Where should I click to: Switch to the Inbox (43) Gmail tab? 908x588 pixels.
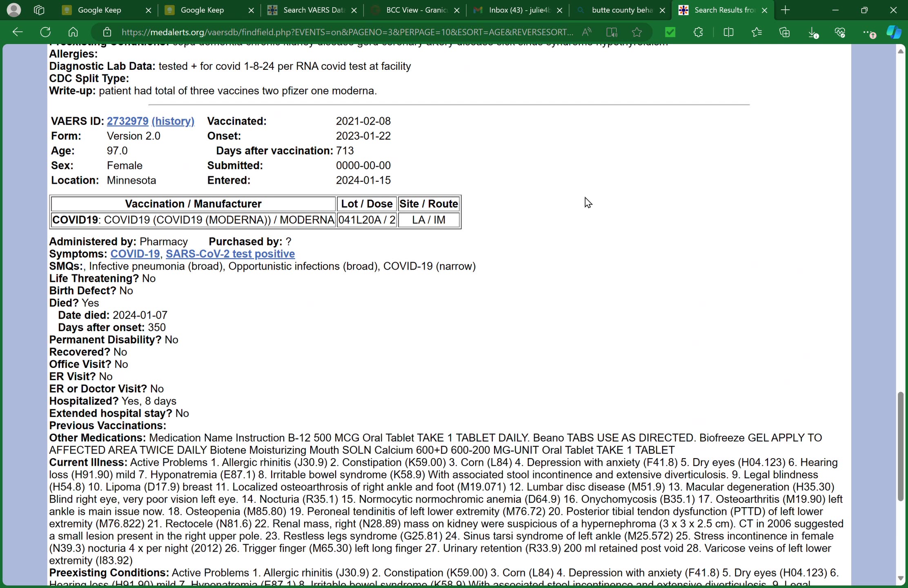click(519, 10)
